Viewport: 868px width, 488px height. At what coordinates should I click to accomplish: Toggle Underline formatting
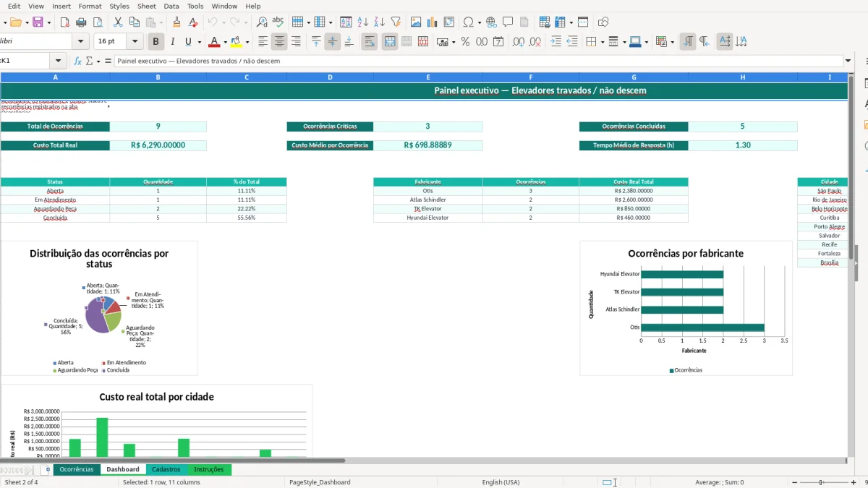(x=188, y=42)
